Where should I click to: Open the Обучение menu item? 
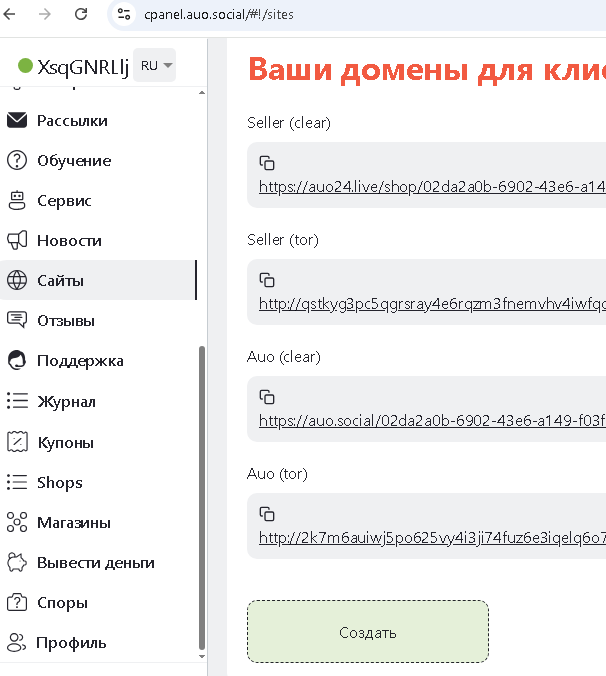(73, 161)
